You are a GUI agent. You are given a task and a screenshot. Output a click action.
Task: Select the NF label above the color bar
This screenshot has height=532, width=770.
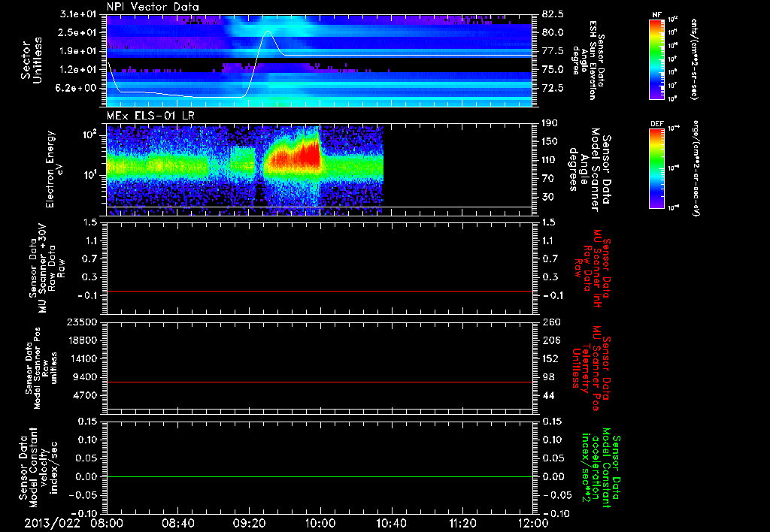(656, 15)
